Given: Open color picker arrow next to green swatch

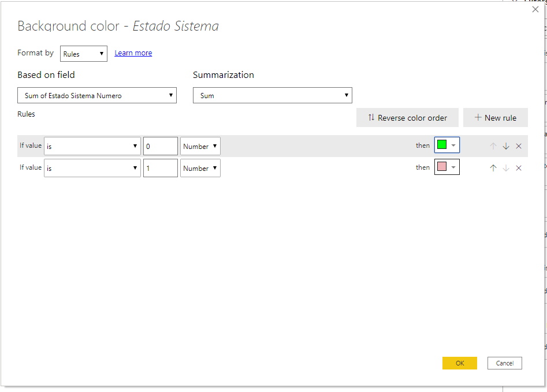Looking at the screenshot, I should point(453,145).
